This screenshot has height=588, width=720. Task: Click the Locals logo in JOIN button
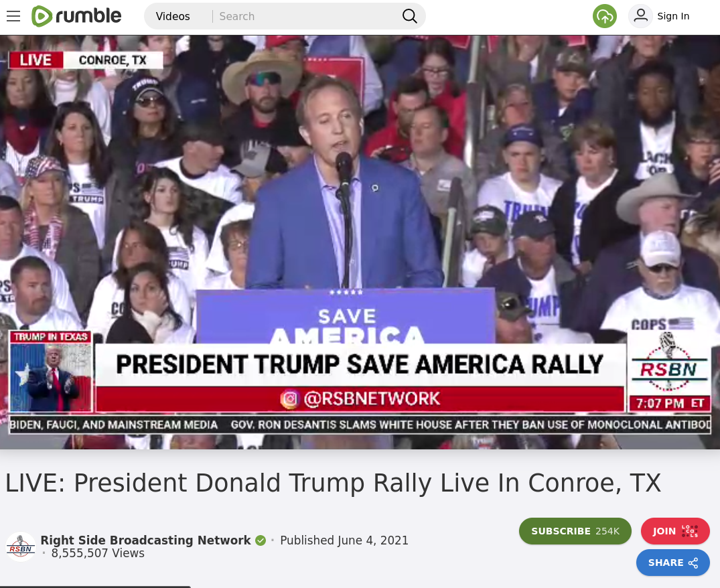click(690, 531)
